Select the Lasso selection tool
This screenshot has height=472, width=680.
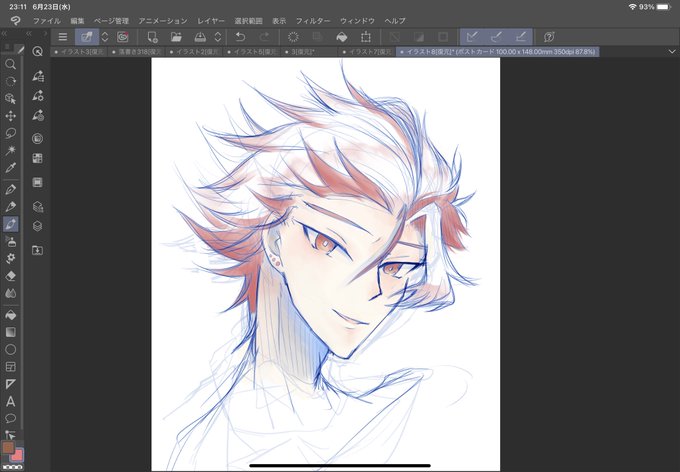click(10, 133)
